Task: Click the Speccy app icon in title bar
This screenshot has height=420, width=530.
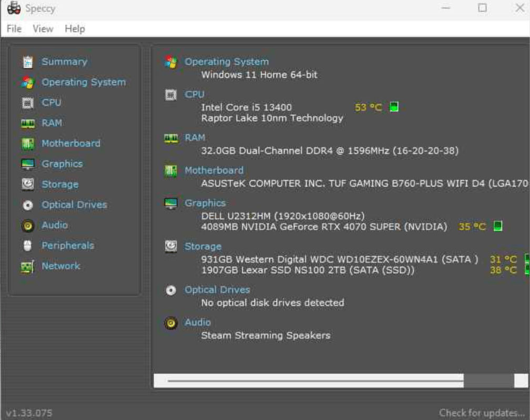Action: [x=14, y=8]
